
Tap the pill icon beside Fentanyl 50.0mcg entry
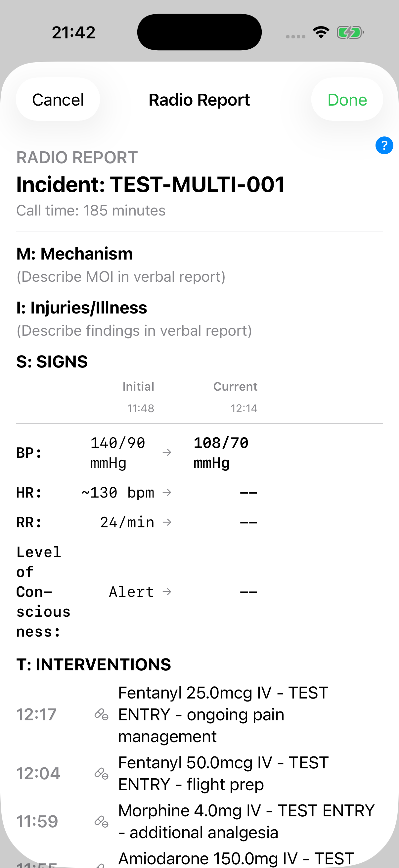pos(101,773)
